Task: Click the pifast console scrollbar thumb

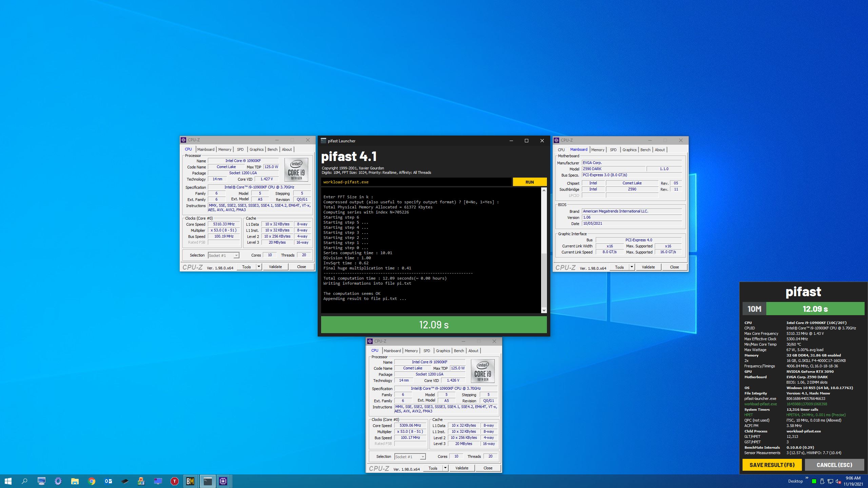Action: (544, 280)
